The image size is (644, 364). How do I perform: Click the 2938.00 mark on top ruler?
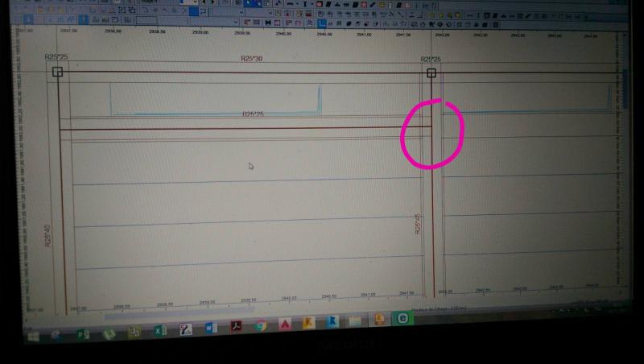click(x=113, y=31)
